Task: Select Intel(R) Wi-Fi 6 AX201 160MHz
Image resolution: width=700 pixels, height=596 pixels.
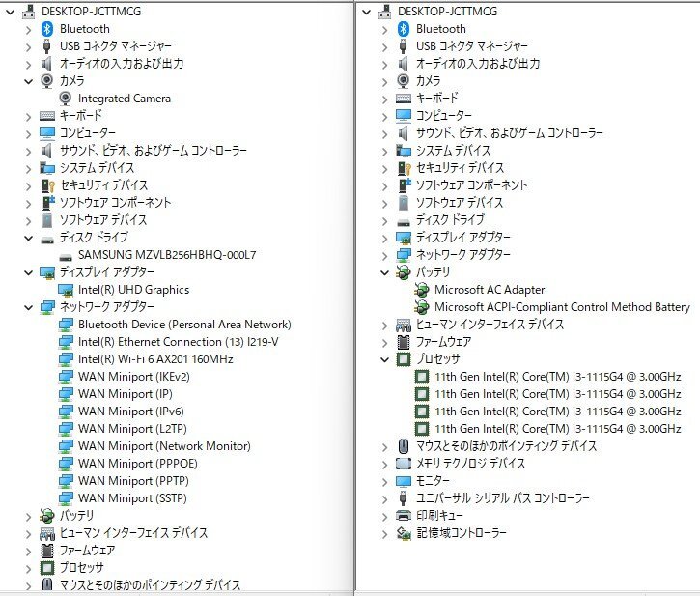Action: pos(155,359)
